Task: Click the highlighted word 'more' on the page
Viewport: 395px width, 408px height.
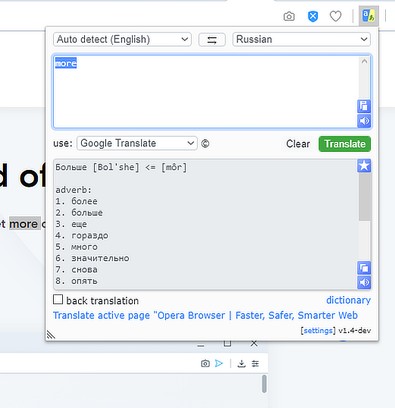Action: 24,224
